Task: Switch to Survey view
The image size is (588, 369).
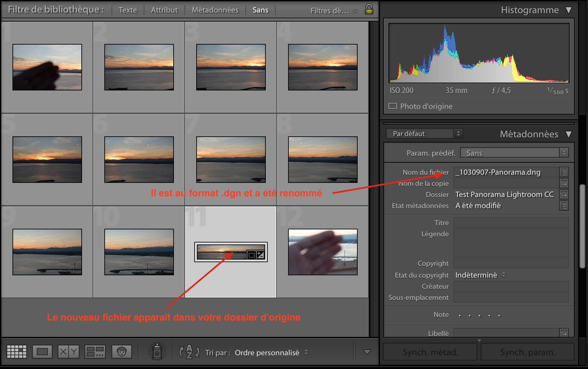Action: pyautogui.click(x=95, y=352)
